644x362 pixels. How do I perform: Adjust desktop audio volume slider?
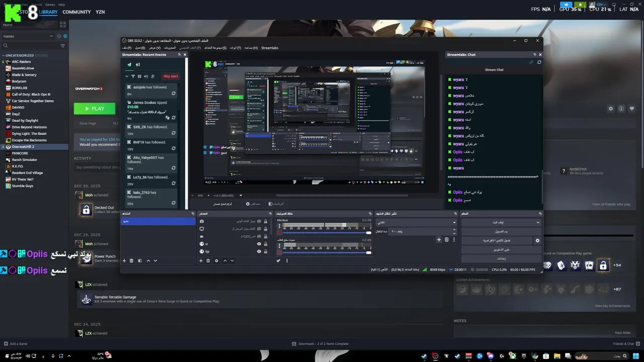click(327, 252)
